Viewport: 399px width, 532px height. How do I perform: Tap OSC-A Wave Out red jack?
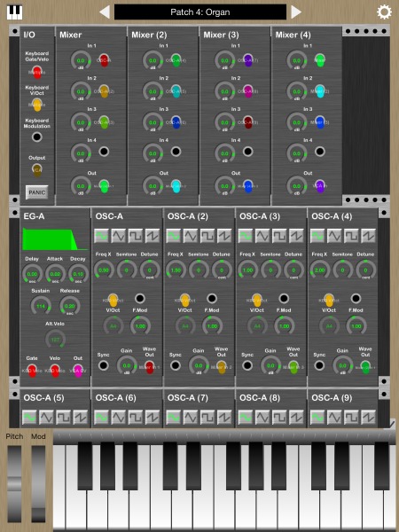coord(149,367)
